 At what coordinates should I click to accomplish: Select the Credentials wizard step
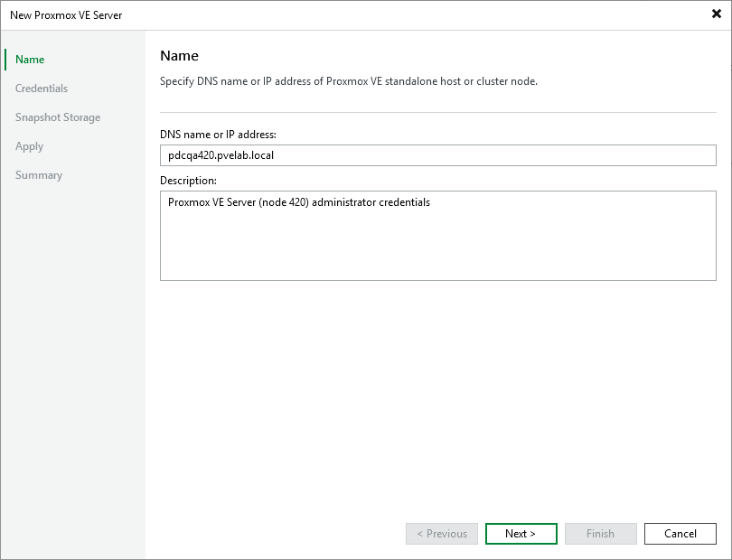[x=41, y=88]
